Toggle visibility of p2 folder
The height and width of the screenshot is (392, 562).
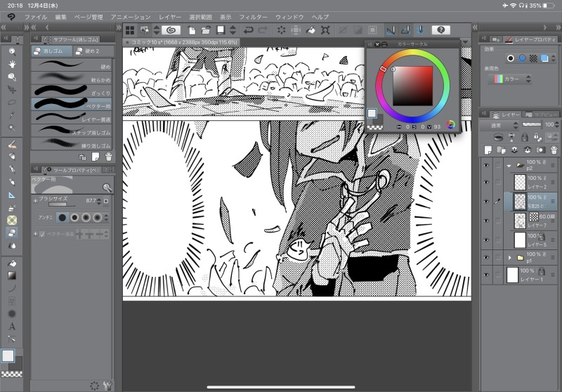(x=486, y=165)
